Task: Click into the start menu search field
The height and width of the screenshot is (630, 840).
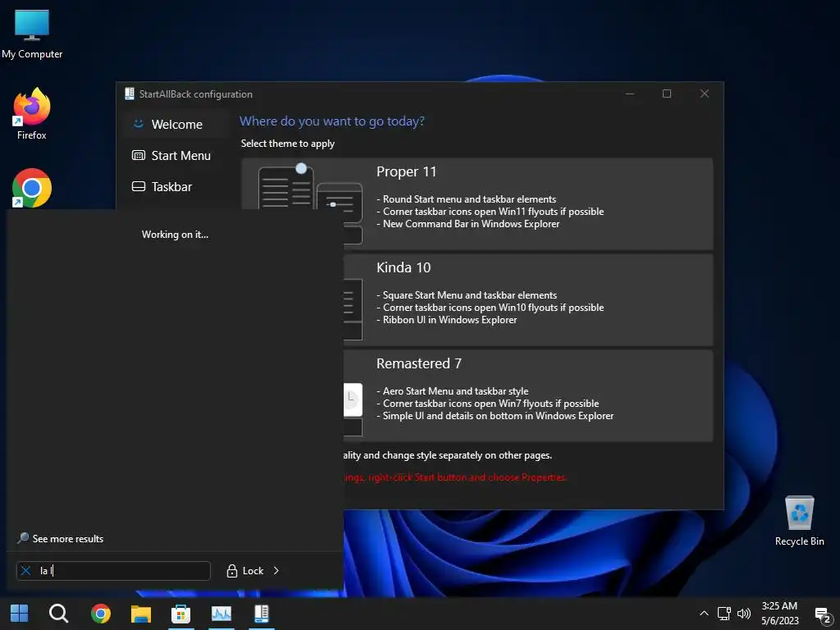Action: 113,571
